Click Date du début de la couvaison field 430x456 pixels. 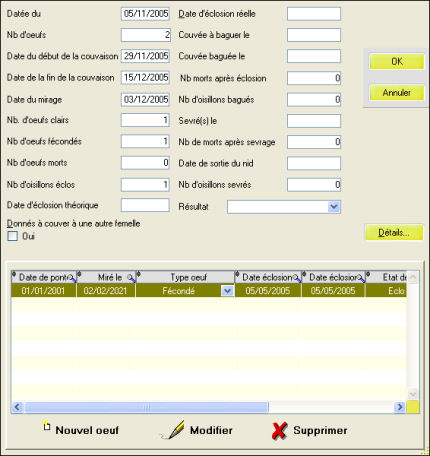point(145,56)
